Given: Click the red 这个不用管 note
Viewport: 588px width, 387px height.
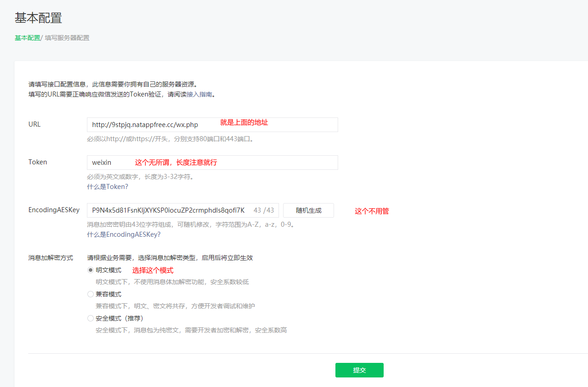Looking at the screenshot, I should tap(371, 211).
